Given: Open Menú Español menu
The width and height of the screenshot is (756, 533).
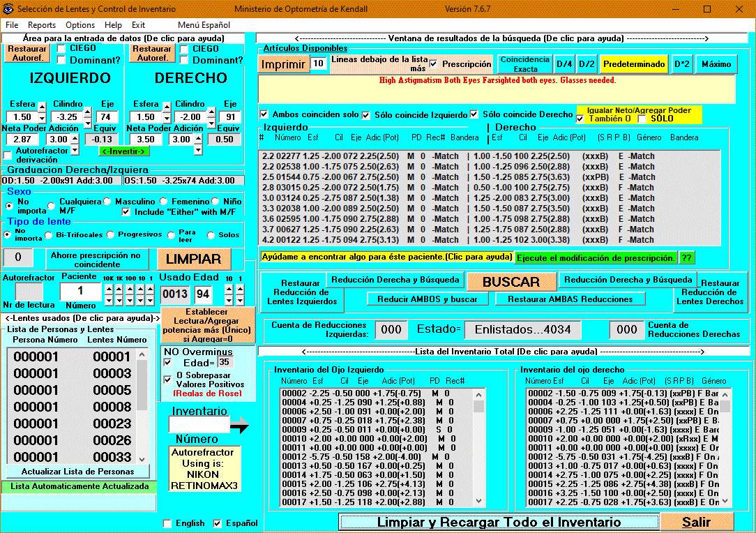Looking at the screenshot, I should [x=204, y=25].
